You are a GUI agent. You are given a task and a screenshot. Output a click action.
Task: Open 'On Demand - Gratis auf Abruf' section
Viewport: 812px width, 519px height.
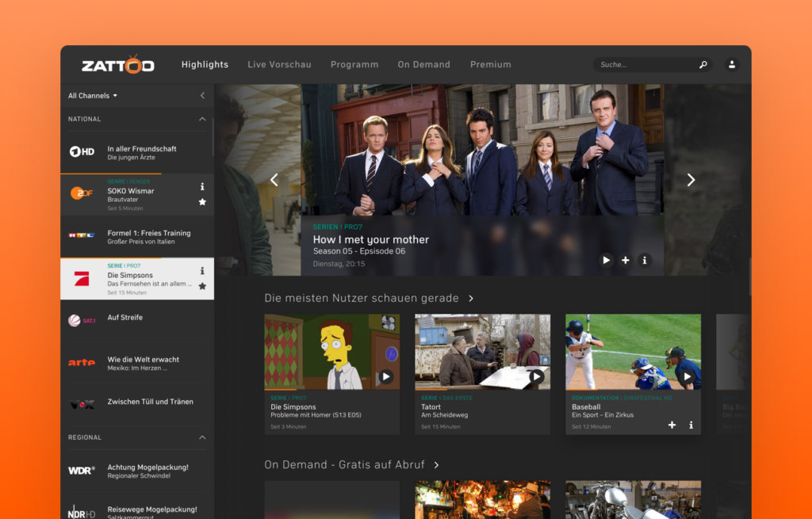tap(344, 464)
